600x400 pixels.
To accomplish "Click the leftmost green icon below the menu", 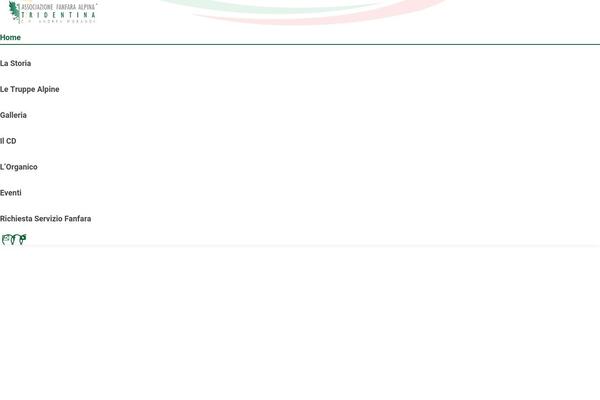I will [x=6, y=240].
